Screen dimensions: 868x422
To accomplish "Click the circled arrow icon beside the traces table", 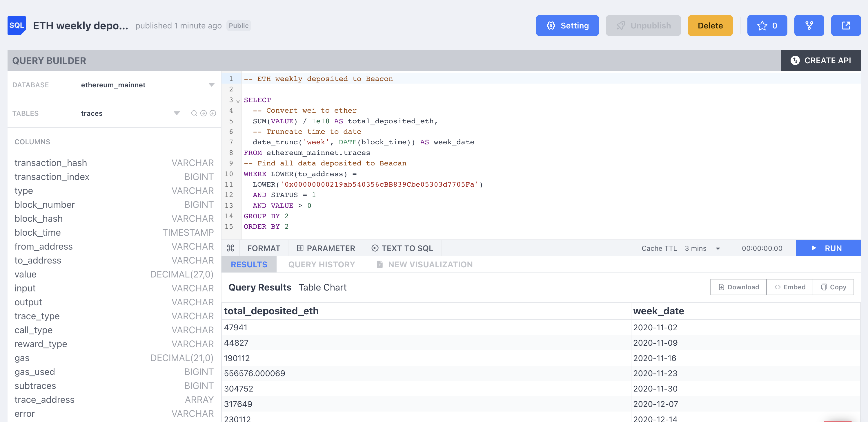I will (x=203, y=113).
